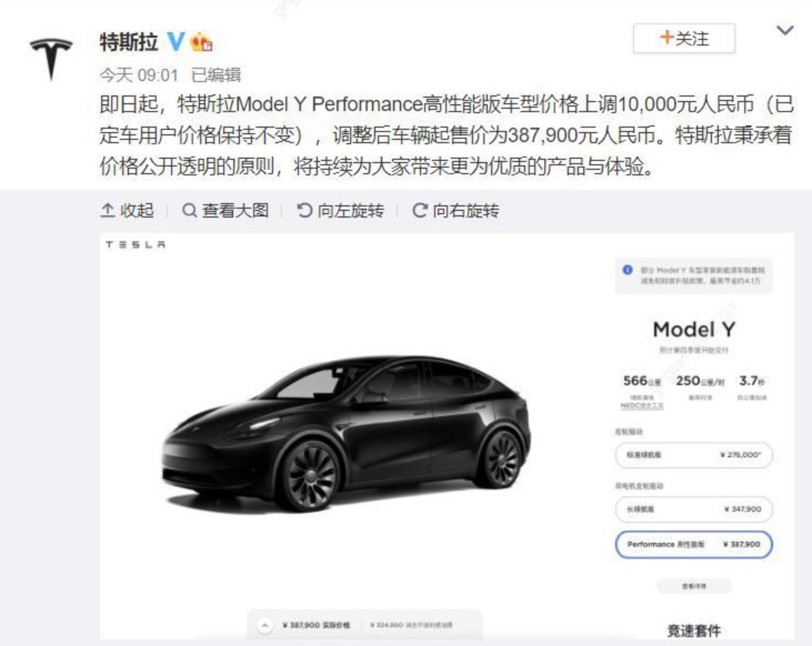Image resolution: width=812 pixels, height=646 pixels.
Task: Click the small details button below options
Action: pos(694,586)
